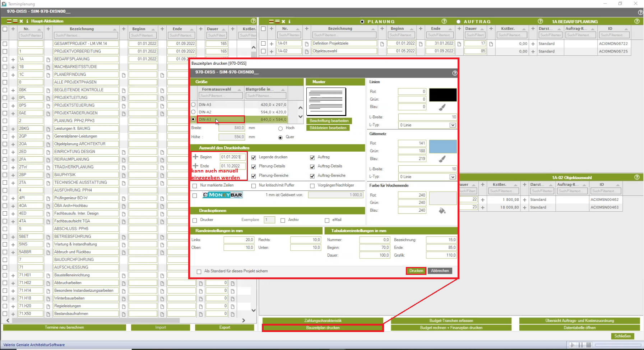Select the Hoch orientation radio button
644x350 pixels.
coord(281,128)
